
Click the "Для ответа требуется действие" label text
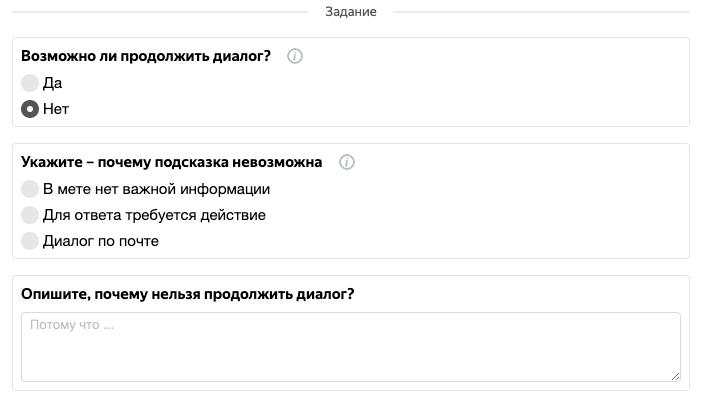(x=154, y=215)
